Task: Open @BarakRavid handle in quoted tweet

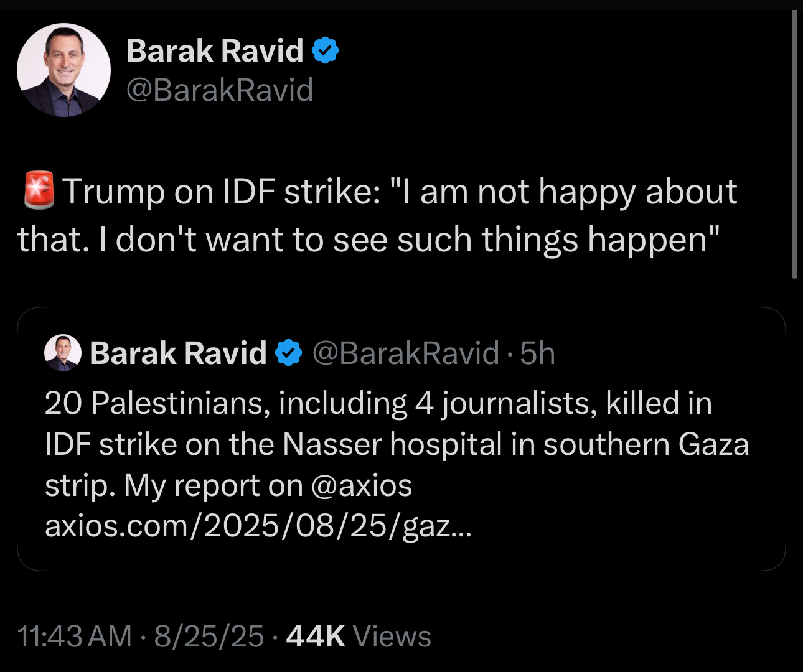Action: [405, 353]
